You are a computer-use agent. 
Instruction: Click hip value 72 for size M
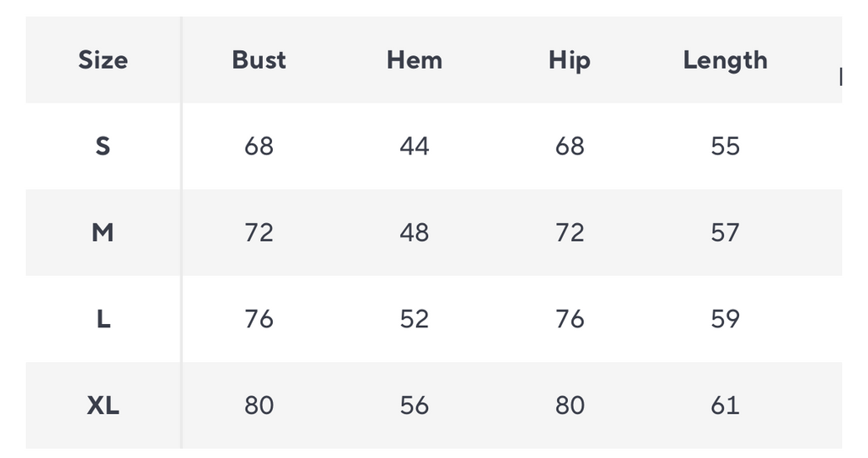(570, 232)
